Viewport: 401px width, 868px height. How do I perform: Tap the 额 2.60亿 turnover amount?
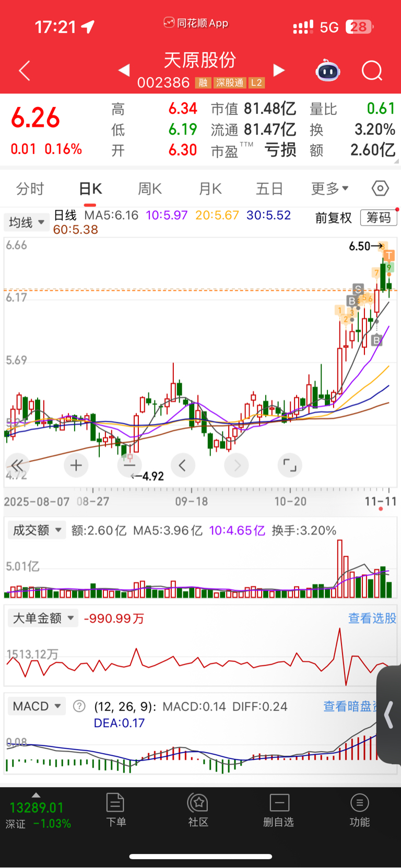coord(352,150)
